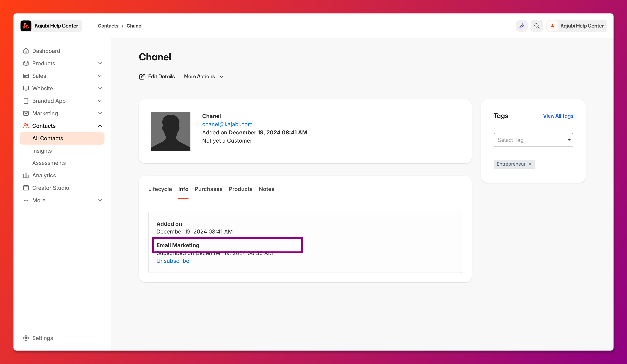Click the Branded App phone icon

pyautogui.click(x=26, y=101)
